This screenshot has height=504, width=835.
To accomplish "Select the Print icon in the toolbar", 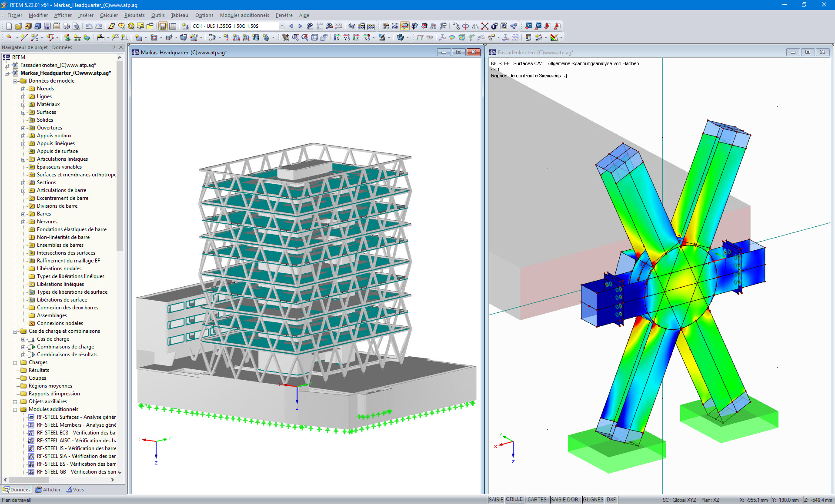I will pos(66,26).
